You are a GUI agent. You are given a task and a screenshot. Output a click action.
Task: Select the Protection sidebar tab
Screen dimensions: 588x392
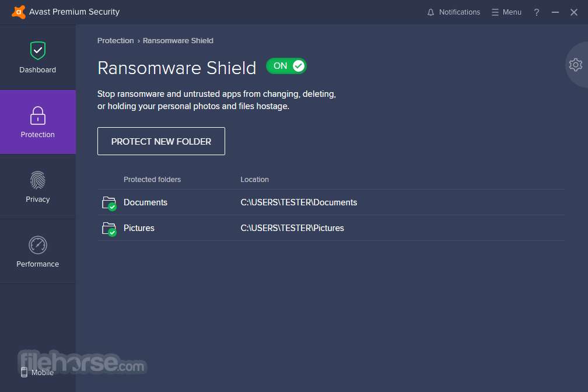point(37,122)
